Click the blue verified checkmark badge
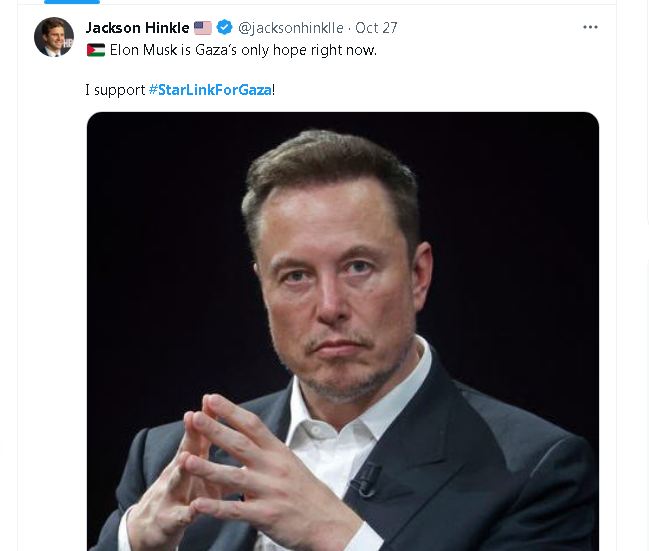The height and width of the screenshot is (551, 649). point(225,28)
